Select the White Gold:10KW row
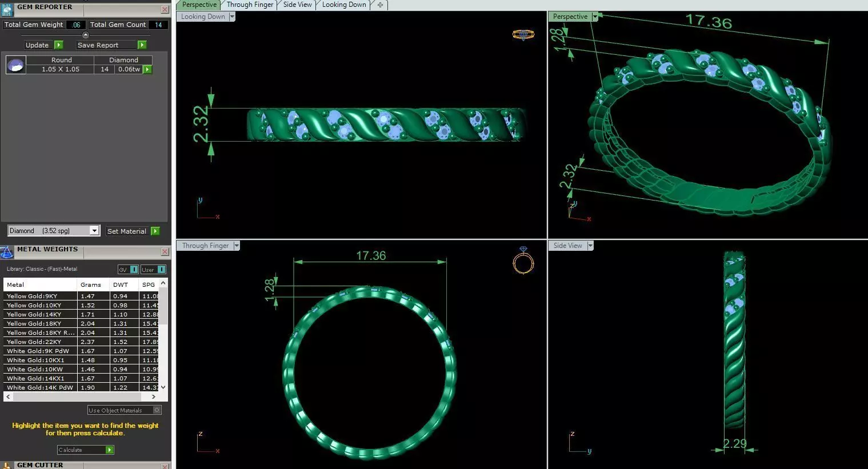 81,369
